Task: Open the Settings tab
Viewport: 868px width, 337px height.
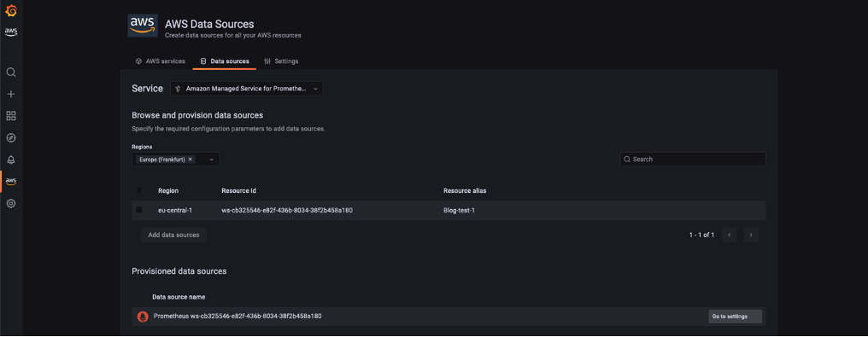Action: (x=281, y=61)
